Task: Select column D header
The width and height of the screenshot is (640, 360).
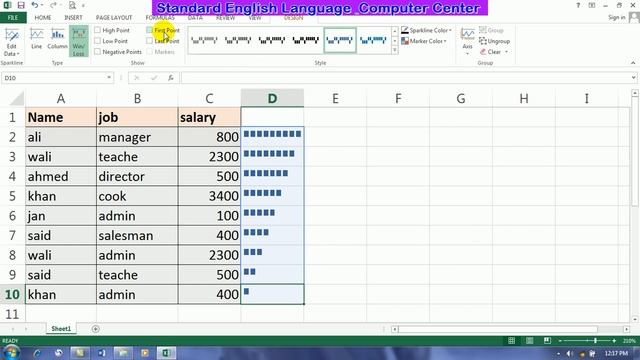Action: click(272, 98)
